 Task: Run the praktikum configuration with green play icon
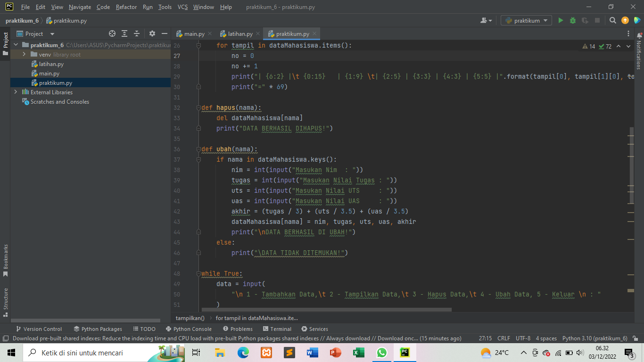(561, 21)
